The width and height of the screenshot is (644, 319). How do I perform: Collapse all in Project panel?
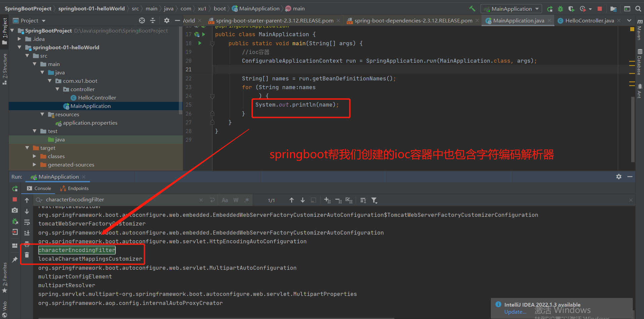(153, 20)
